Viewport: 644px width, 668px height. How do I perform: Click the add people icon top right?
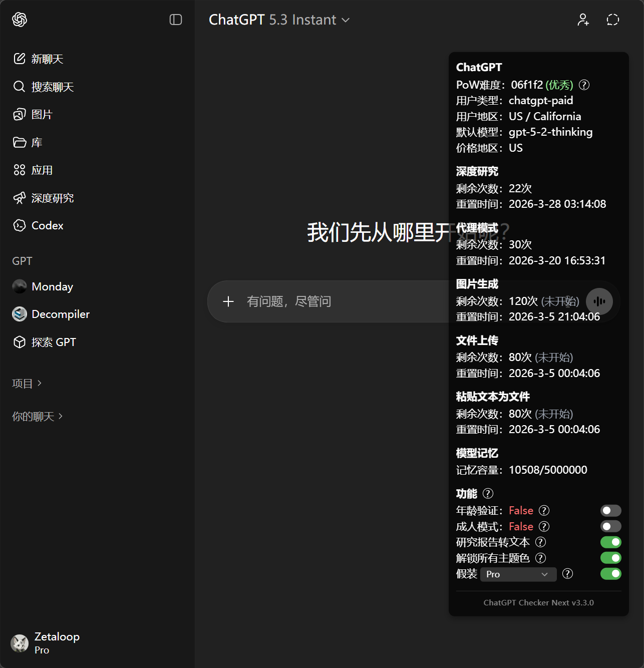pyautogui.click(x=583, y=20)
